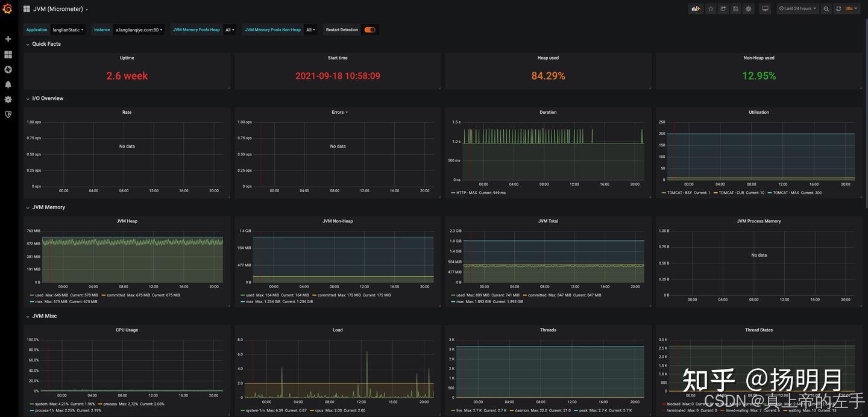Star this dashboard as favorite
Image resolution: width=868 pixels, height=417 pixels.
711,8
